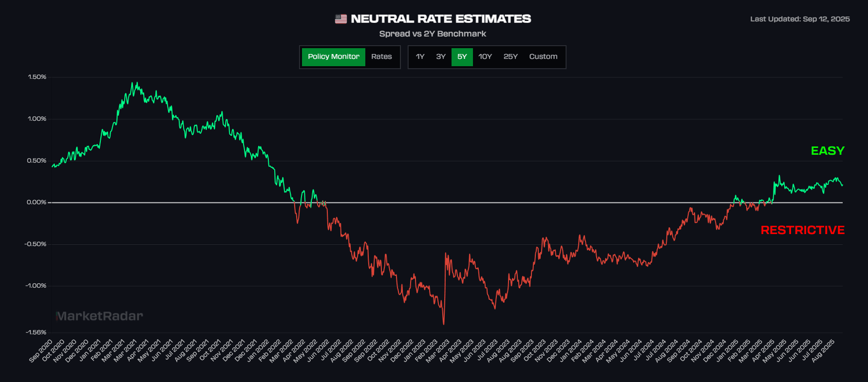Click the MarketRadar watermark logo
Image resolution: width=868 pixels, height=382 pixels.
[x=99, y=316]
